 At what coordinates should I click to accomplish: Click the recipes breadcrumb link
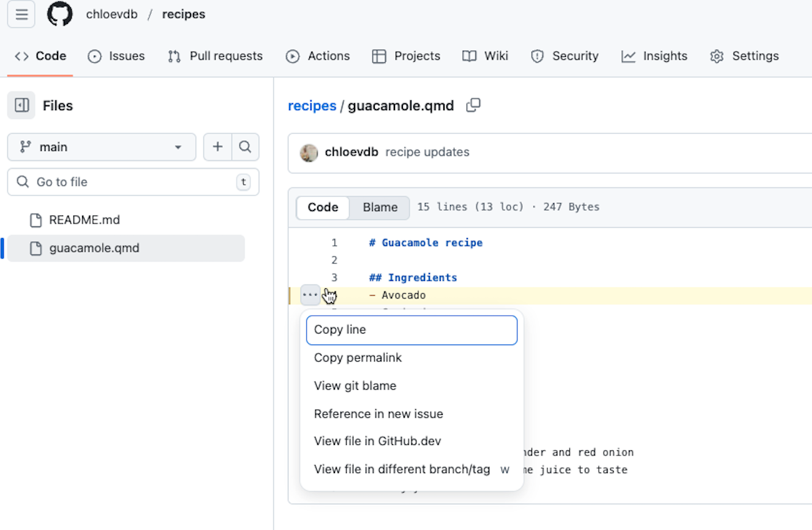pyautogui.click(x=312, y=106)
